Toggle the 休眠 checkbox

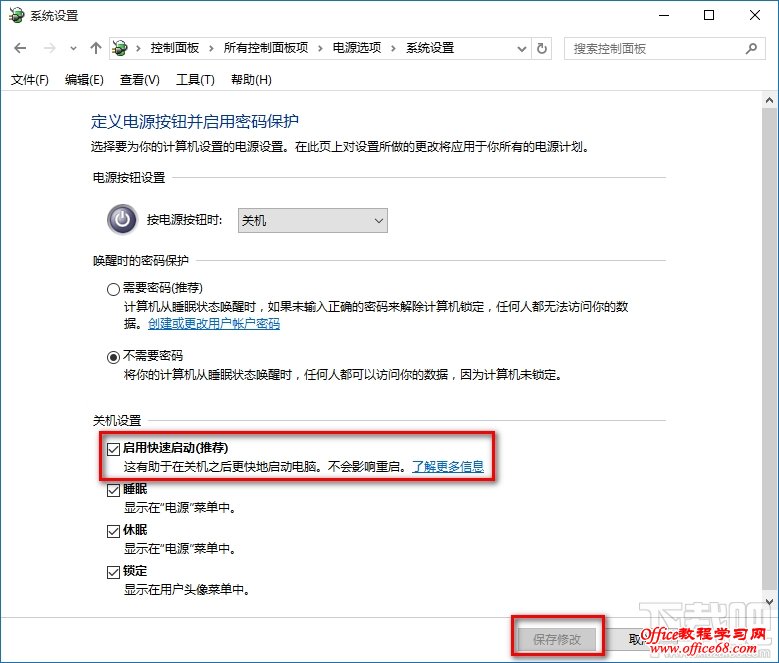point(113,531)
